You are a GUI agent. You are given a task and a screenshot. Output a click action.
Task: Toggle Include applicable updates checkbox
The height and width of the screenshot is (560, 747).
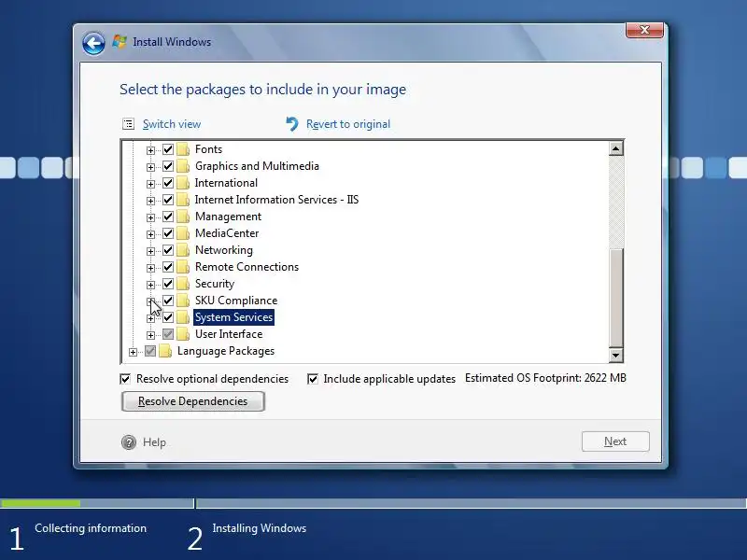tap(313, 379)
